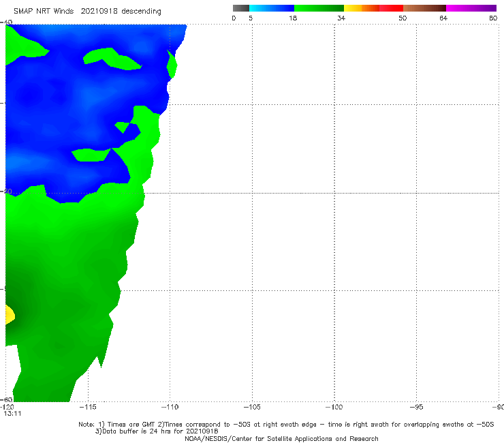Select the gray segment of the color bar

[241, 8]
